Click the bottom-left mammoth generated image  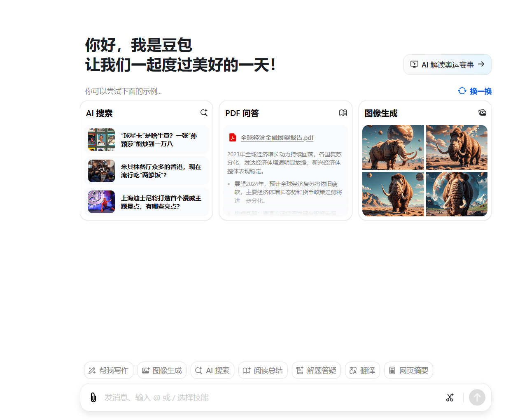tap(393, 194)
